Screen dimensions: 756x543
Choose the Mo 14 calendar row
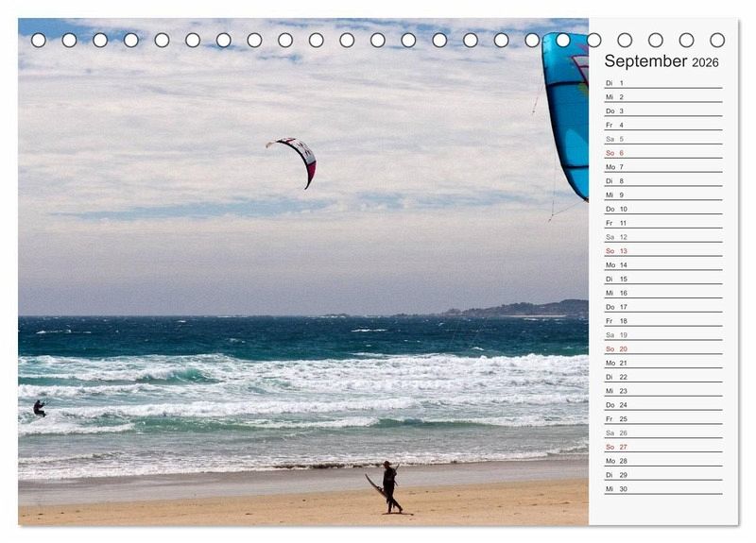tap(662, 265)
